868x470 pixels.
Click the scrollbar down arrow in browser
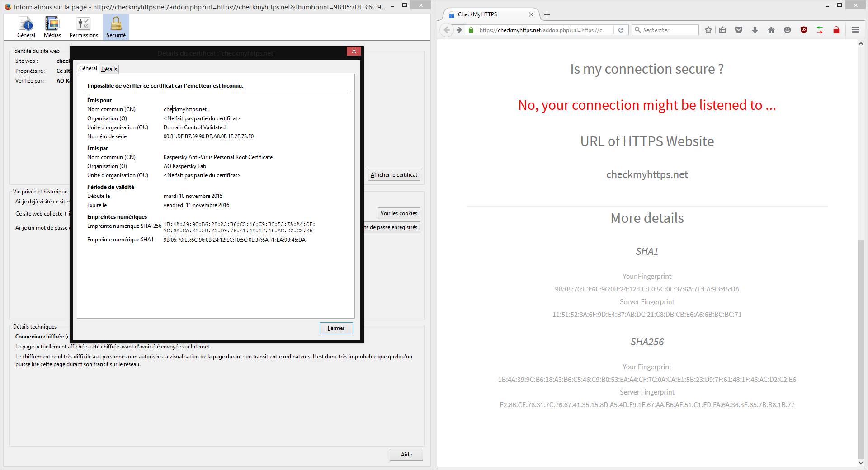click(861, 463)
